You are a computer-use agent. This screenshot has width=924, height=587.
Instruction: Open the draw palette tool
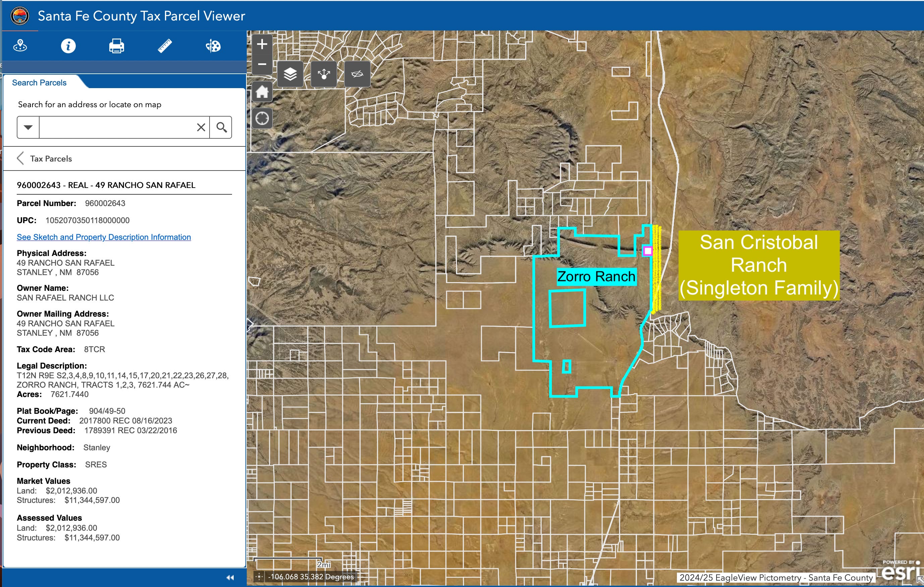click(x=213, y=46)
